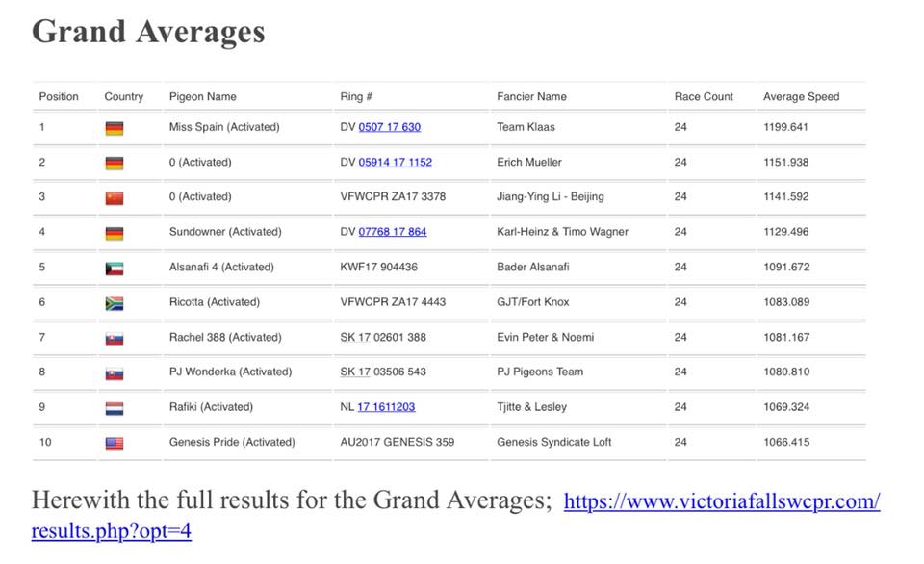Image resolution: width=924 pixels, height=564 pixels.
Task: Click the Slovak flag beside Rachel 388
Action: click(114, 339)
